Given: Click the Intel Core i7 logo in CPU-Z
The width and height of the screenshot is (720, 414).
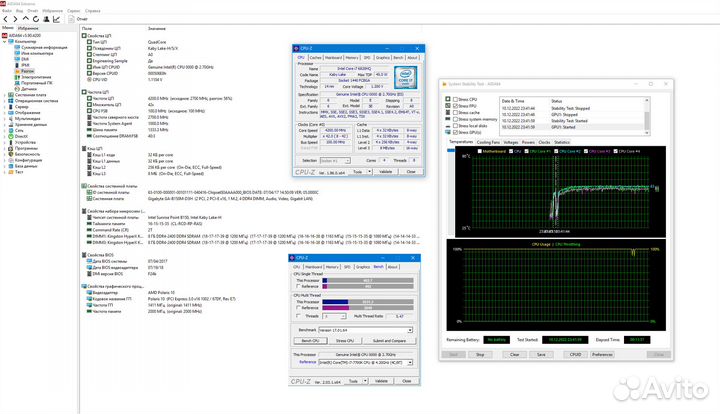Looking at the screenshot, I should point(405,77).
